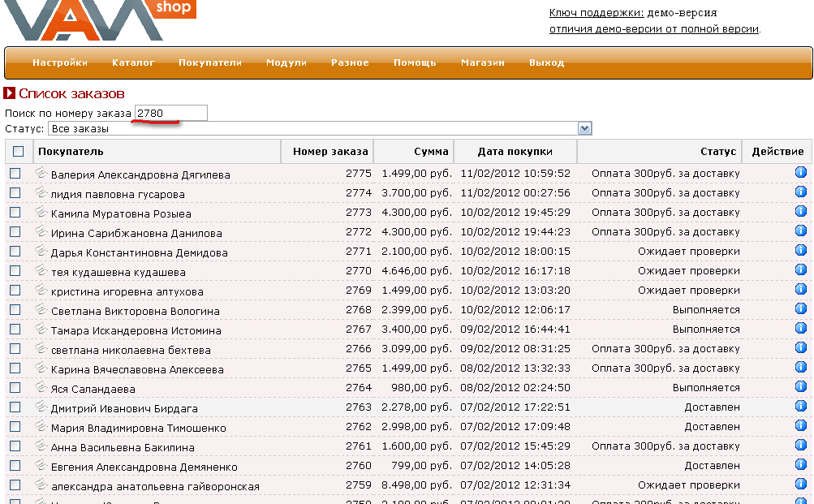Go to Магазин in the navigation bar
This screenshot has height=504, width=814.
pyautogui.click(x=483, y=62)
